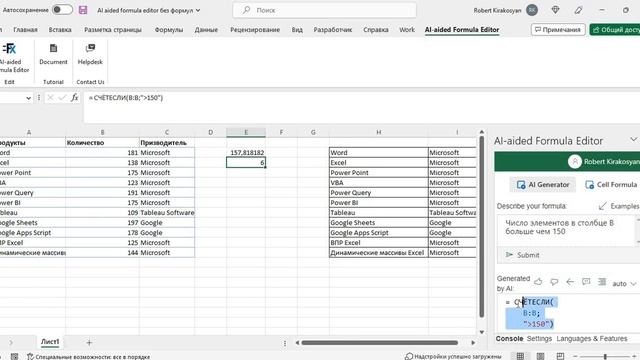Image resolution: width=640 pixels, height=360 pixels.
Task: Click the left arrow insert icon
Action: (x=570, y=282)
